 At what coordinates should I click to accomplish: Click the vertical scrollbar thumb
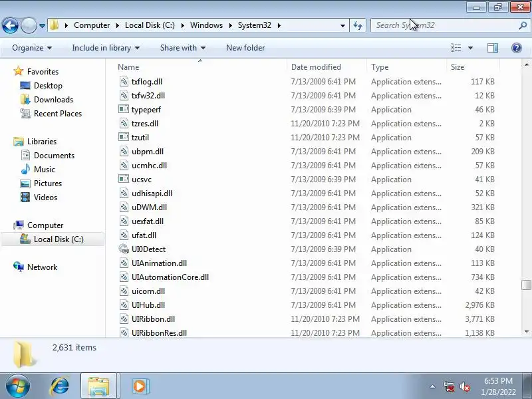click(526, 285)
